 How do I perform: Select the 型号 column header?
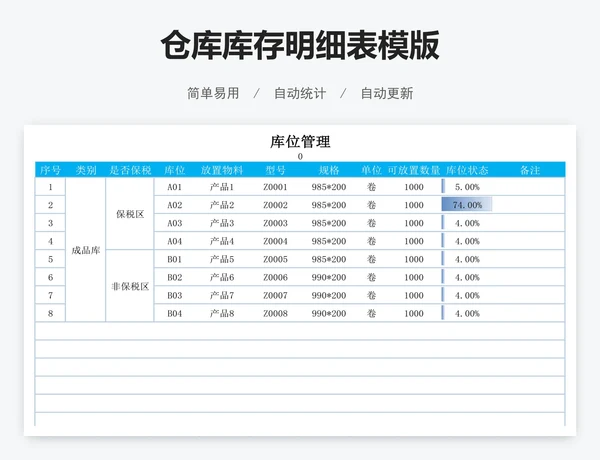point(275,170)
